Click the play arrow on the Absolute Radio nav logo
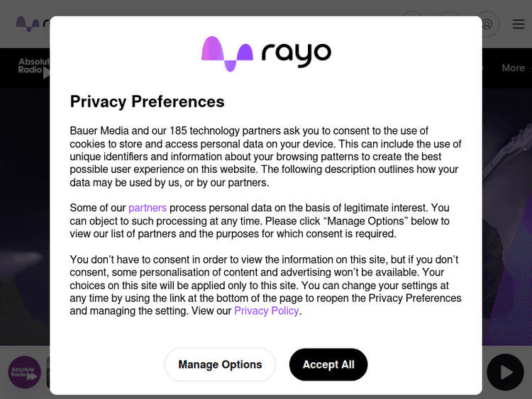This screenshot has width=532, height=399. [x=46, y=72]
